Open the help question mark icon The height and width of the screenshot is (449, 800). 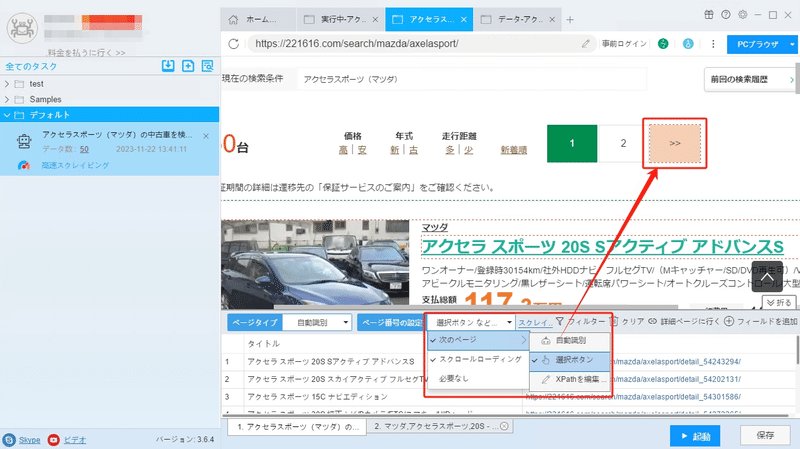coord(726,15)
